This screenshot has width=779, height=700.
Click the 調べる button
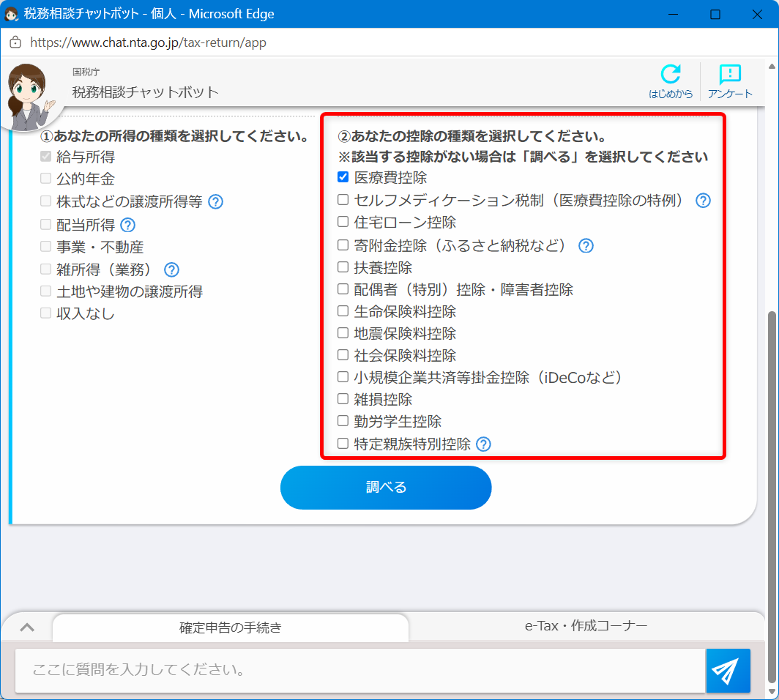pos(386,488)
